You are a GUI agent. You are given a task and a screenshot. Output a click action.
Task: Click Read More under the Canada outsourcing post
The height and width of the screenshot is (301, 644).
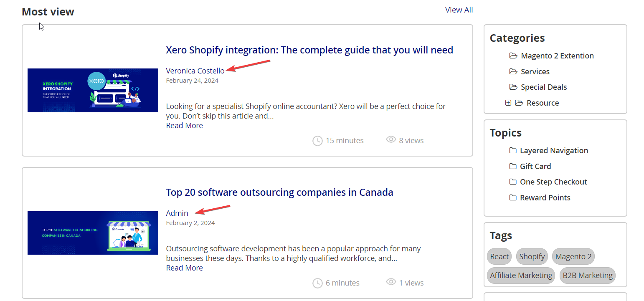click(x=184, y=268)
